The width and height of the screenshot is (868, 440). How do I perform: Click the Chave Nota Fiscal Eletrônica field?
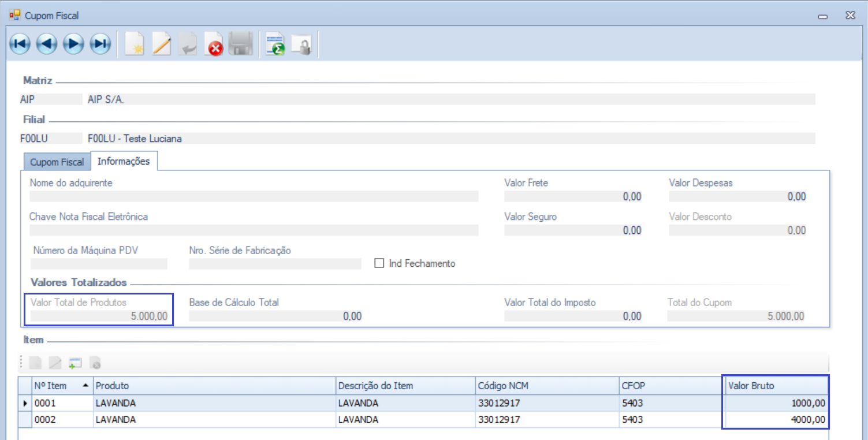click(x=254, y=230)
